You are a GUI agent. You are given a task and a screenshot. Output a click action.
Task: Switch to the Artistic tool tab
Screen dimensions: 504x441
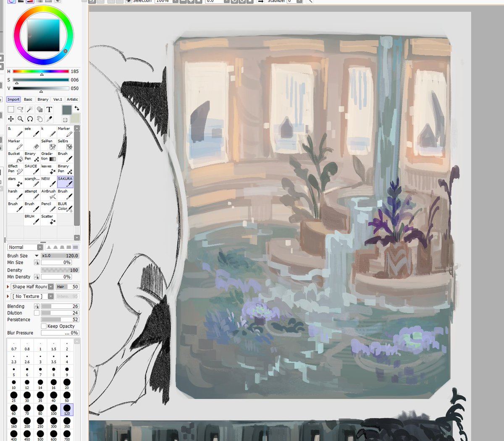[x=72, y=99]
